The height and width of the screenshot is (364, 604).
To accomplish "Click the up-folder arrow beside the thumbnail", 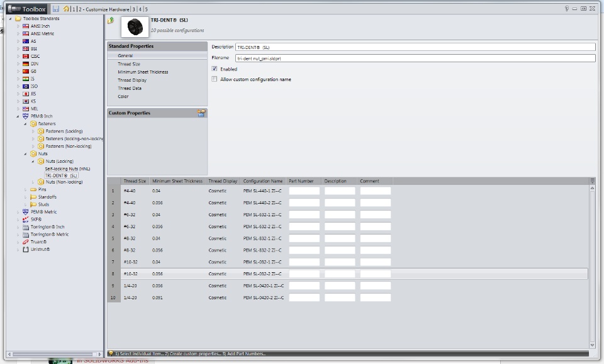I will 111,20.
